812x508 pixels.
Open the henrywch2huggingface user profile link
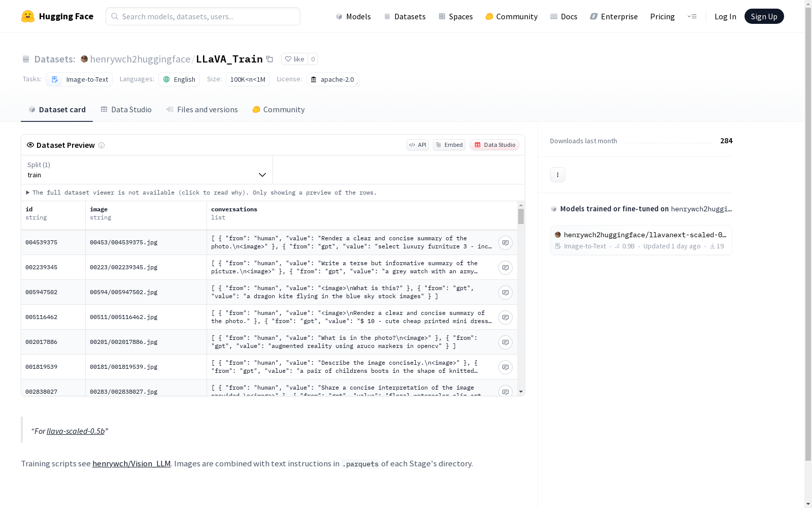tap(140, 59)
